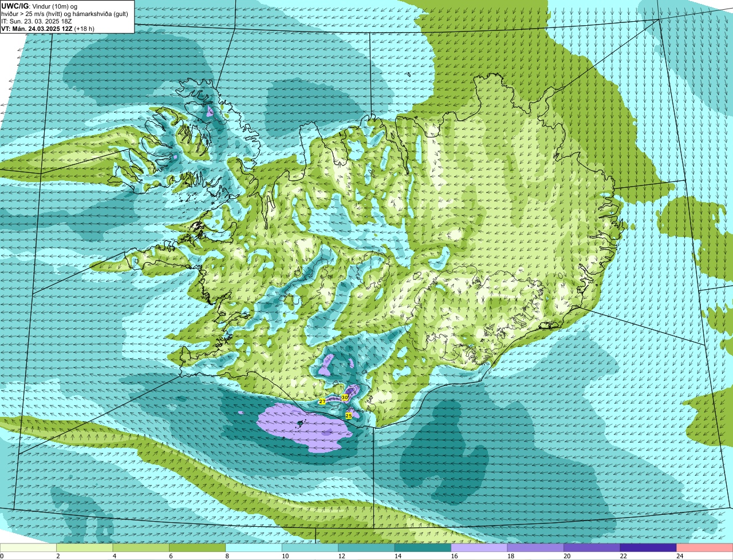This screenshot has width=733, height=560.
Task: Select the pink above-24 legend swatch
Action: [x=705, y=548]
